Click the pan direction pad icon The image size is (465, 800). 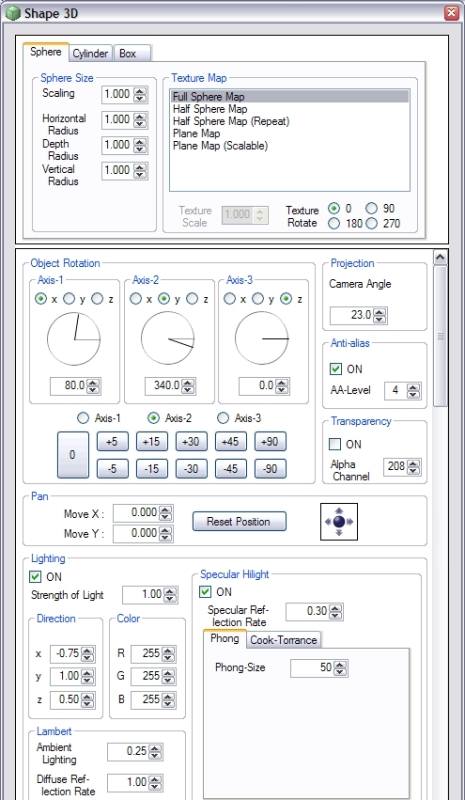pyautogui.click(x=339, y=521)
